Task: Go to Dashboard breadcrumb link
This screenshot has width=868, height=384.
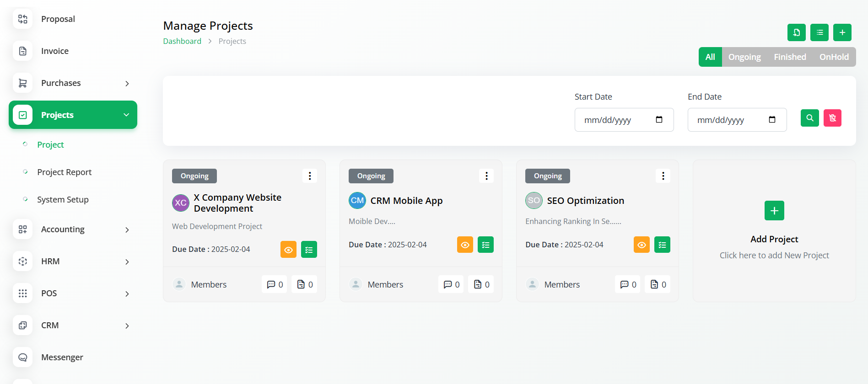Action: [182, 41]
